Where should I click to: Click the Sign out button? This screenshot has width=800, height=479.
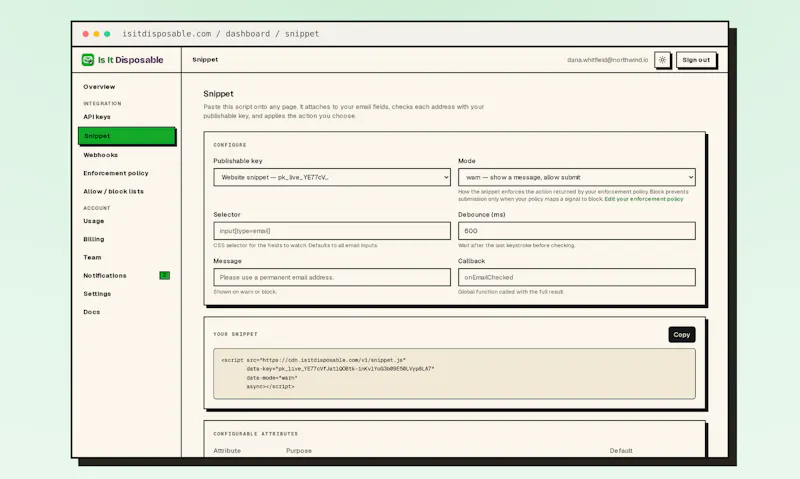[696, 60]
